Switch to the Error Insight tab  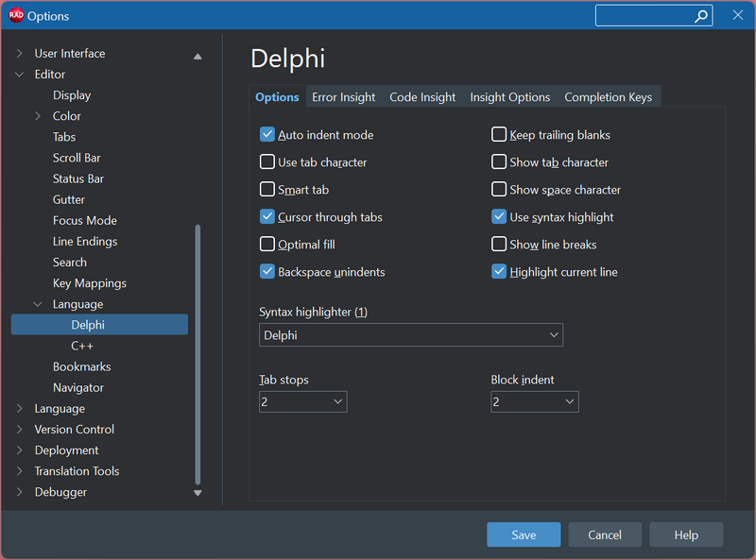pyautogui.click(x=343, y=97)
